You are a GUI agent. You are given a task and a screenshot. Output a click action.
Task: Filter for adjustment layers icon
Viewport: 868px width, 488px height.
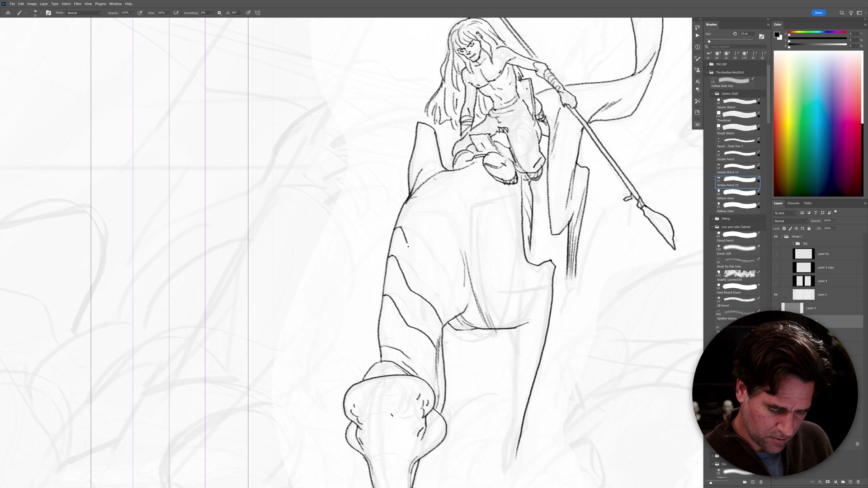point(809,213)
